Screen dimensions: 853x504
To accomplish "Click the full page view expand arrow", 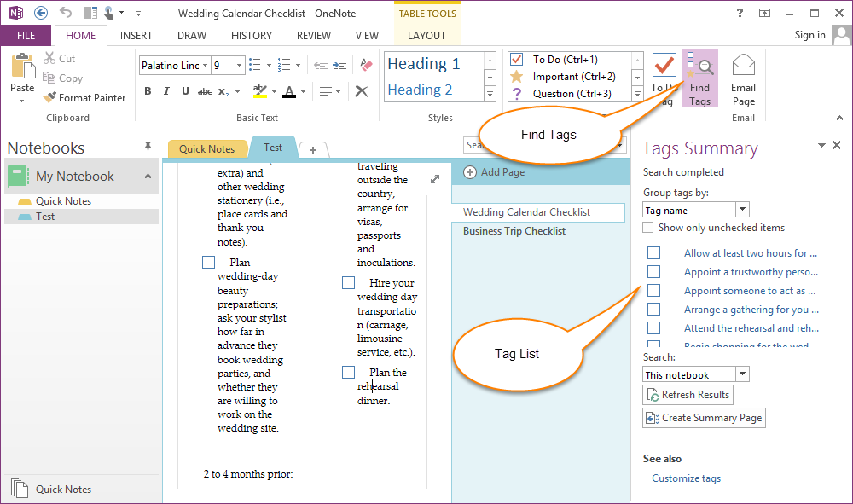I will 435,179.
